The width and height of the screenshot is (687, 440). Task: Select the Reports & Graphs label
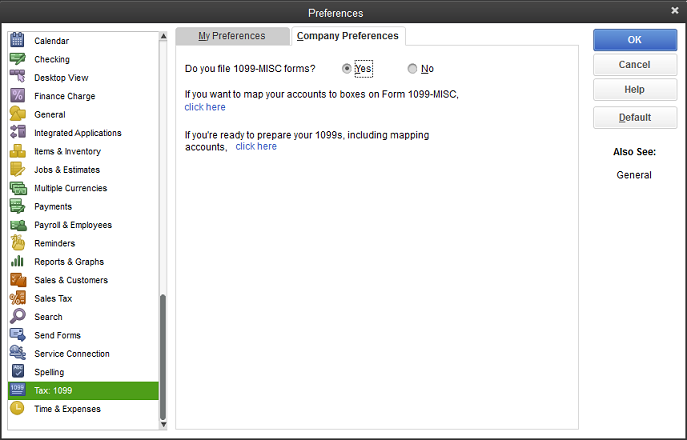click(x=69, y=262)
